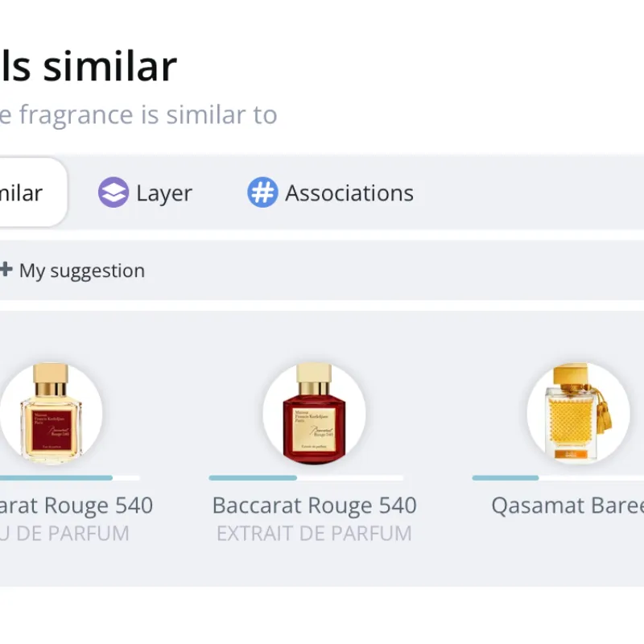
Task: Open the golden Qasamat bottle image
Action: click(x=578, y=413)
